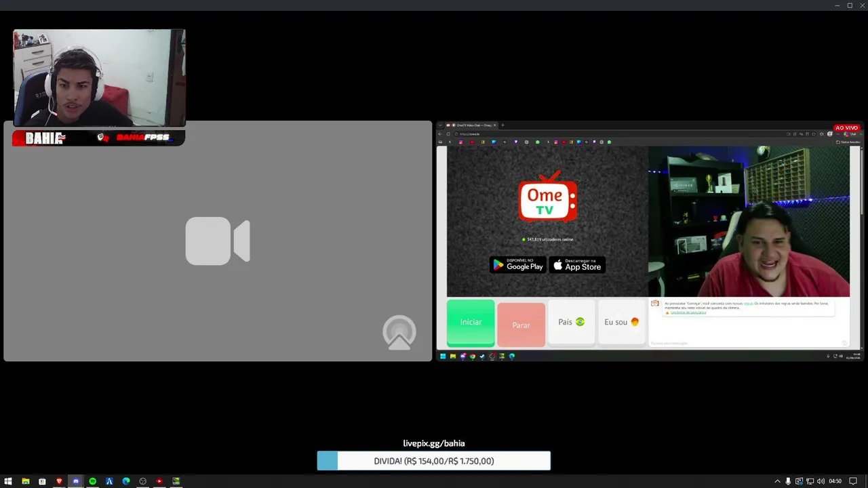Click the DIVIDA donation progress bar
Screen dimensions: 868x488
pos(434,461)
